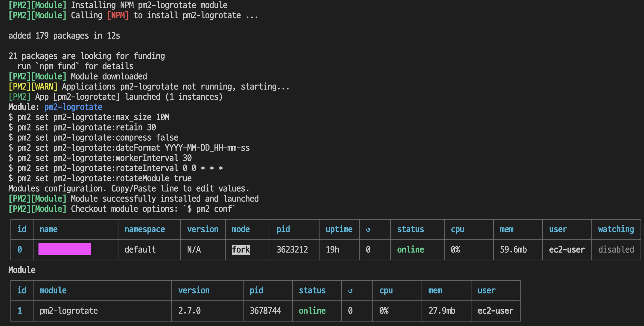Click the uptime column header
Image resolution: width=644 pixels, height=326 pixels.
pyautogui.click(x=339, y=229)
